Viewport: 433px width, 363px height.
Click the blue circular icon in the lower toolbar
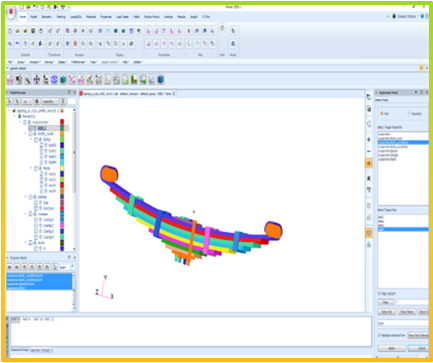pos(54,80)
